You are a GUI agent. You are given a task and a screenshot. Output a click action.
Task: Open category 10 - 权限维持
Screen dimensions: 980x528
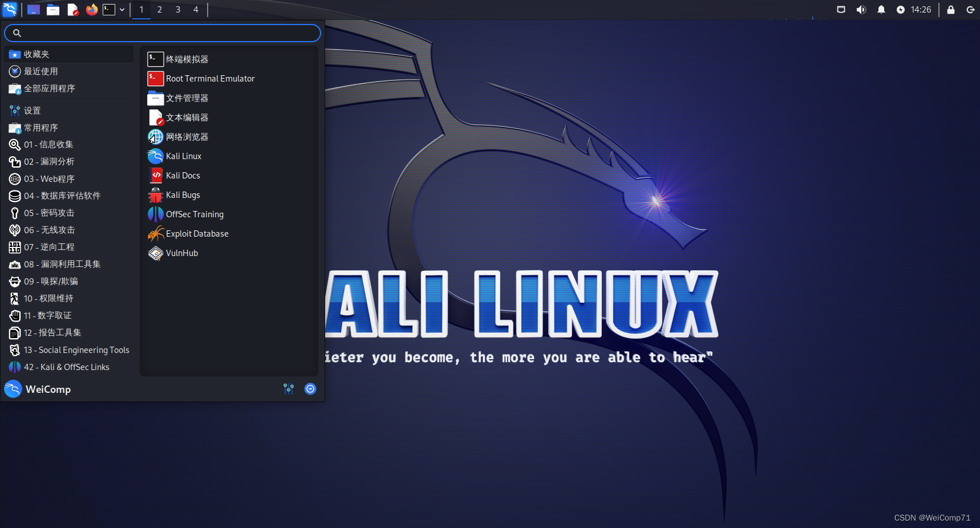69,299
